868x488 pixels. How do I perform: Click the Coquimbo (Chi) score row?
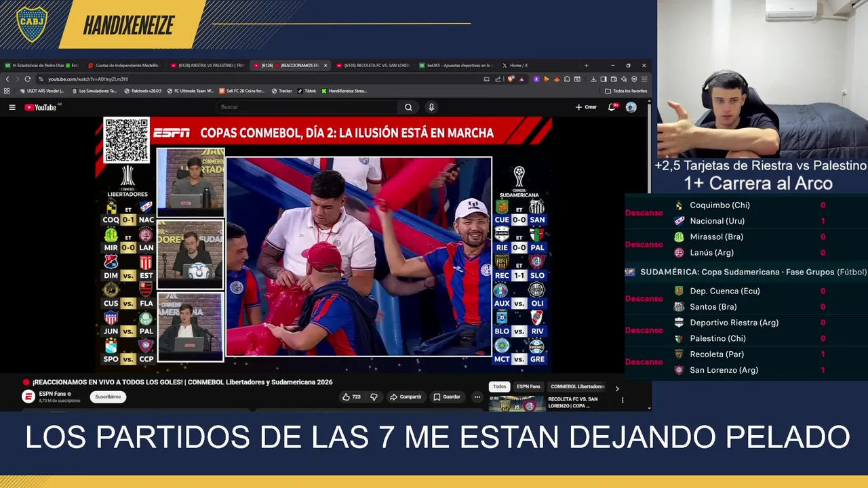click(x=747, y=205)
